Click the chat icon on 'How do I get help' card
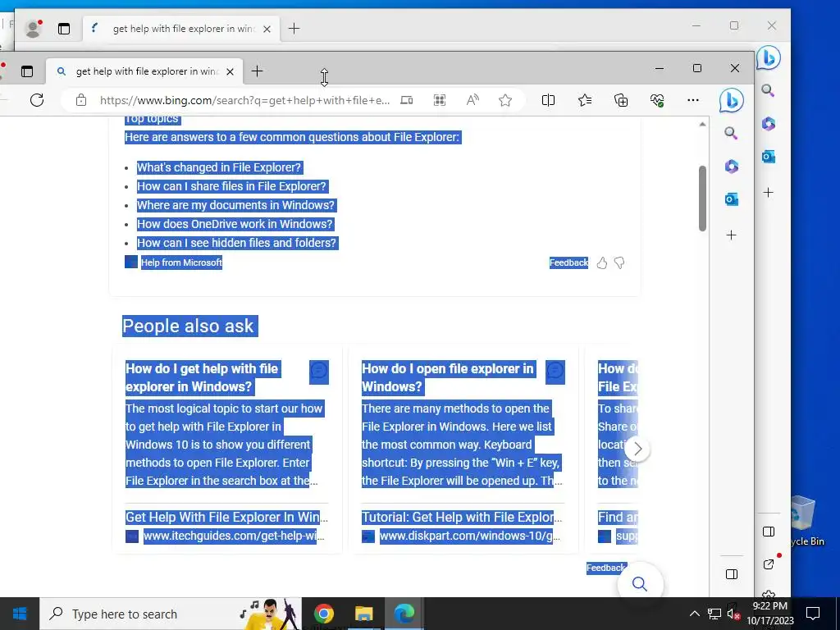Screen dimensions: 840x630 point(319,372)
